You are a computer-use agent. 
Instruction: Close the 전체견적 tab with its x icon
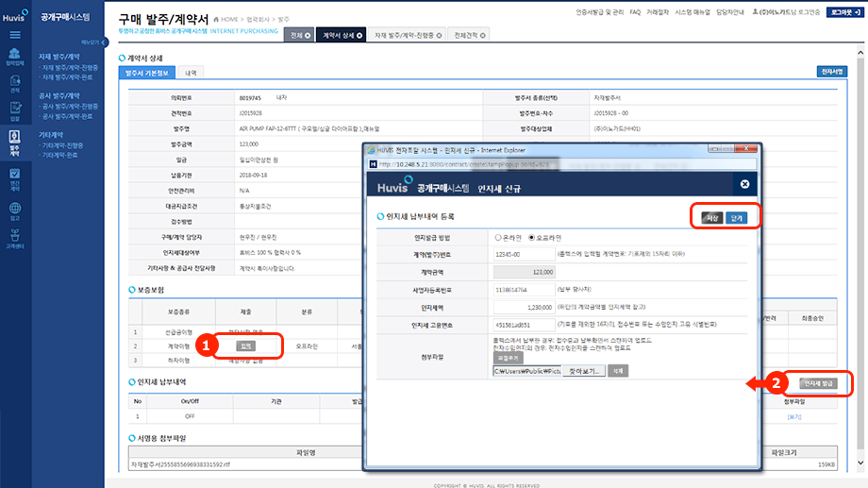pyautogui.click(x=483, y=36)
